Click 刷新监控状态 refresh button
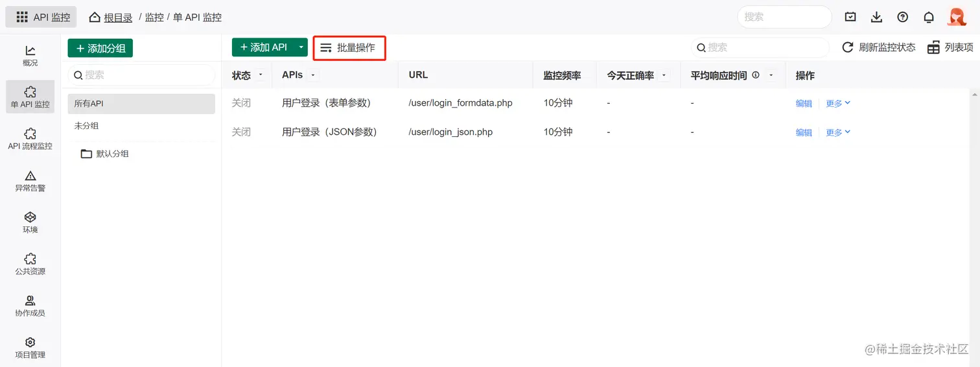 point(879,47)
